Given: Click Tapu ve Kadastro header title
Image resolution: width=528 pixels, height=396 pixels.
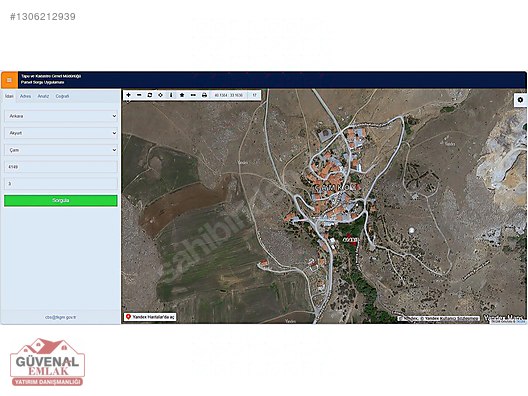Looking at the screenshot, I should (51, 76).
